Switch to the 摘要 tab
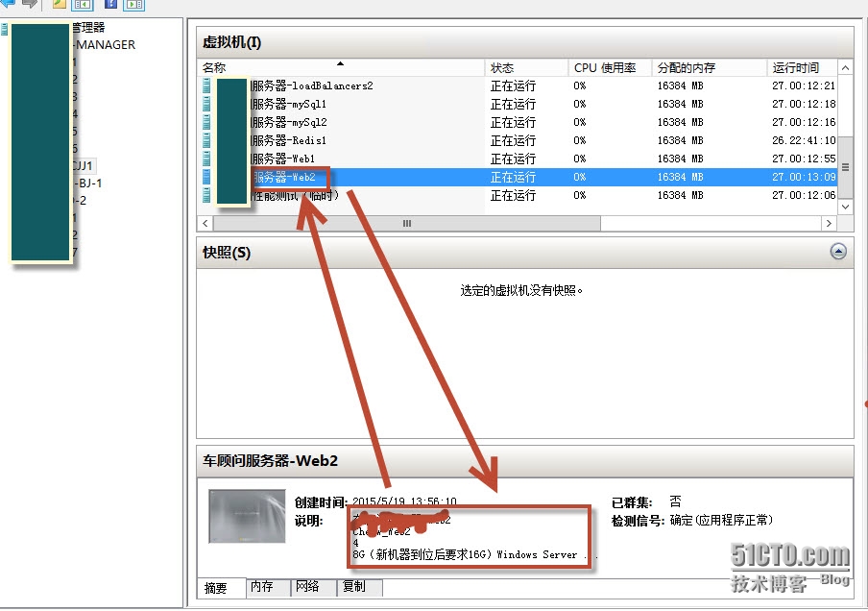Image resolution: width=868 pixels, height=611 pixels. [222, 588]
